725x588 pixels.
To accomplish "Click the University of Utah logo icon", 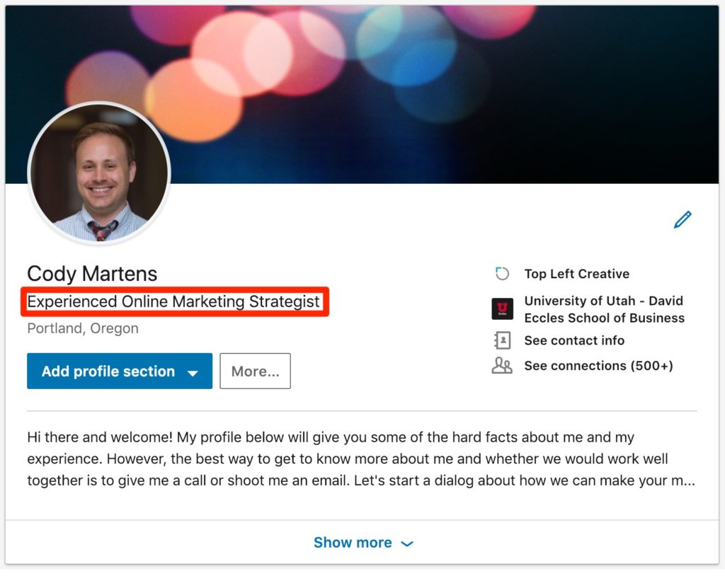I will click(502, 309).
